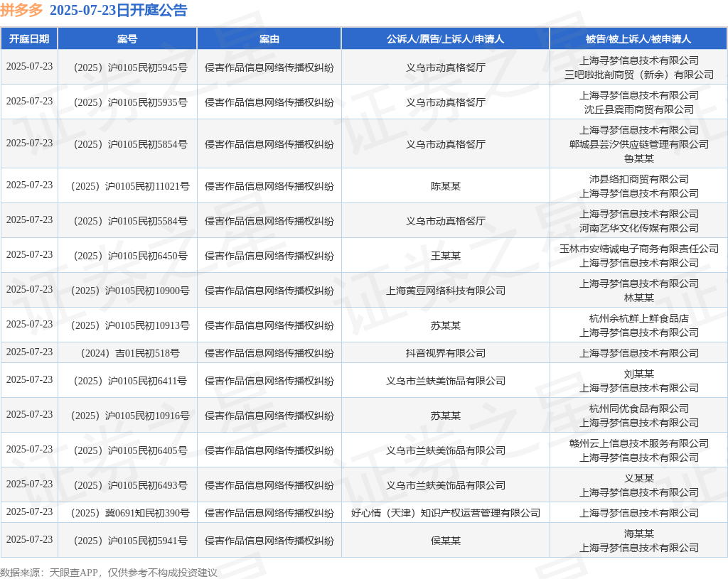Screen dimensions: 728x579
Task: Click the 侵害作品信息网络传播权纠纷 cell in the 5945号 row
Action: click(x=269, y=67)
